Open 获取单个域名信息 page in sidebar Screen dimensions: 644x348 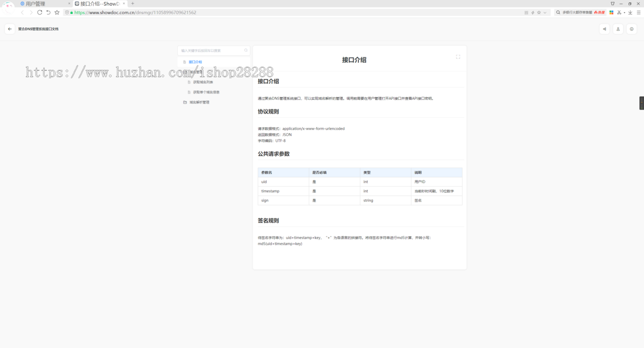(x=206, y=92)
